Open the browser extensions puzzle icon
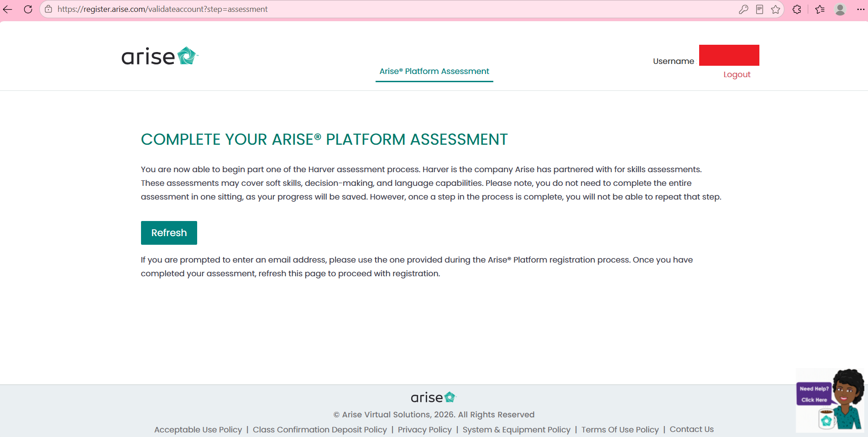The width and height of the screenshot is (868, 437). coord(797,9)
